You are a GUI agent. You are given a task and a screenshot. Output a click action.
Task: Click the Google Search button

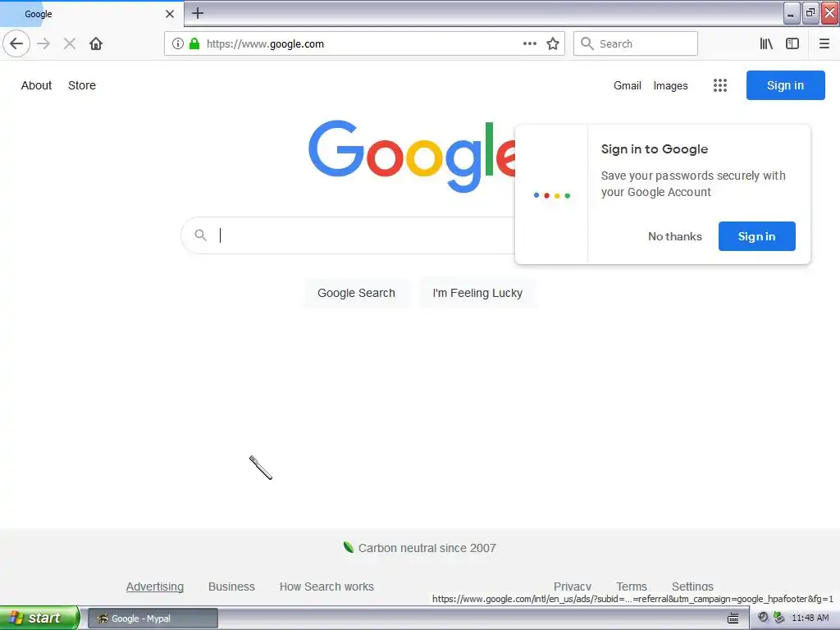point(356,293)
